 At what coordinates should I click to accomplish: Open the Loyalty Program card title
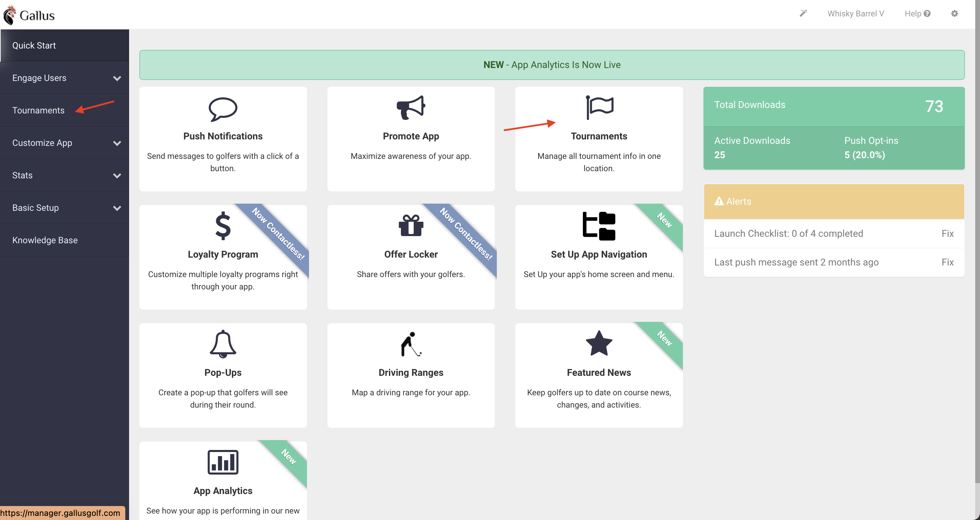(223, 255)
